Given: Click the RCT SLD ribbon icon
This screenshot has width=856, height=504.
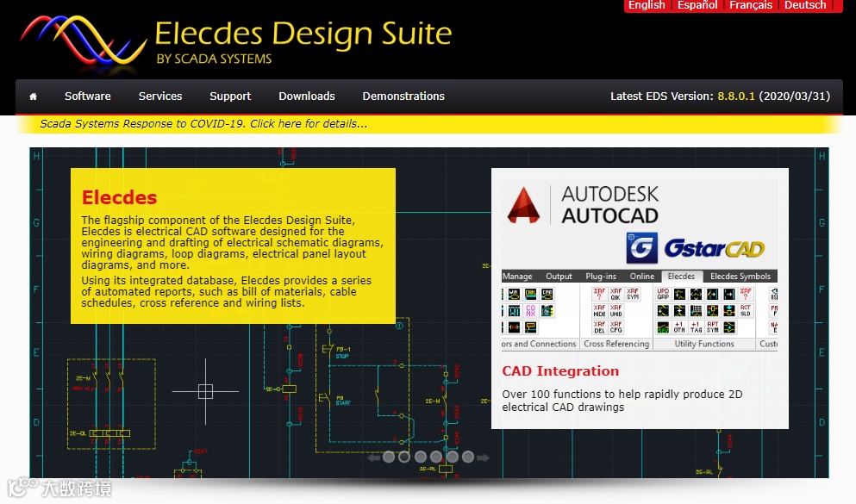Looking at the screenshot, I should [746, 311].
